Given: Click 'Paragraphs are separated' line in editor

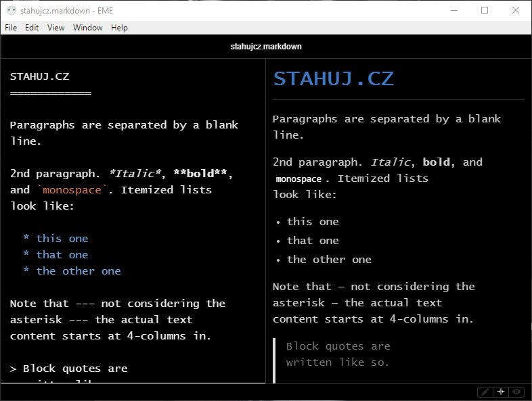Looking at the screenshot, I should 124,125.
